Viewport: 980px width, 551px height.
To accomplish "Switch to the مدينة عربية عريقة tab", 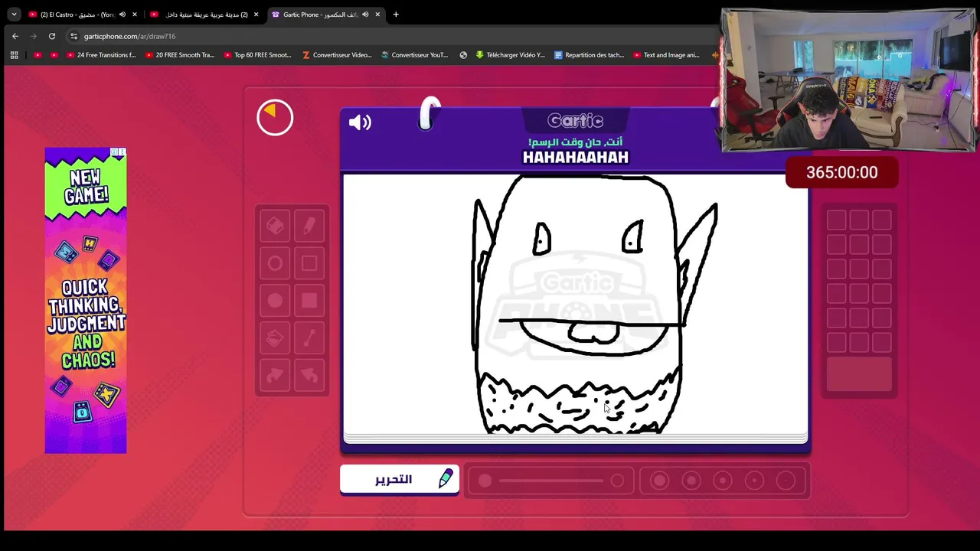I will pos(205,14).
